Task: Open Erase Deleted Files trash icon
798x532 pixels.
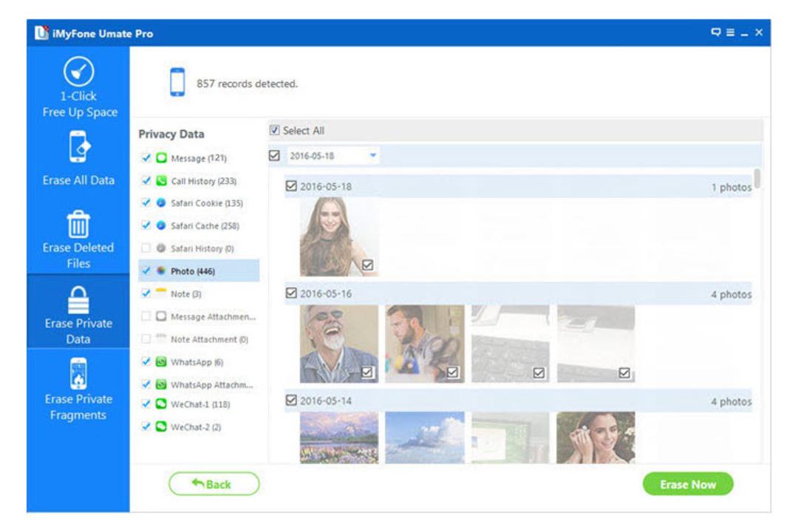Action: coord(78,224)
